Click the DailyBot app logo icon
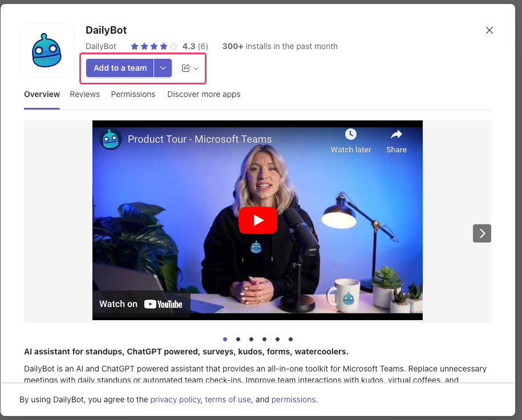 47,50
